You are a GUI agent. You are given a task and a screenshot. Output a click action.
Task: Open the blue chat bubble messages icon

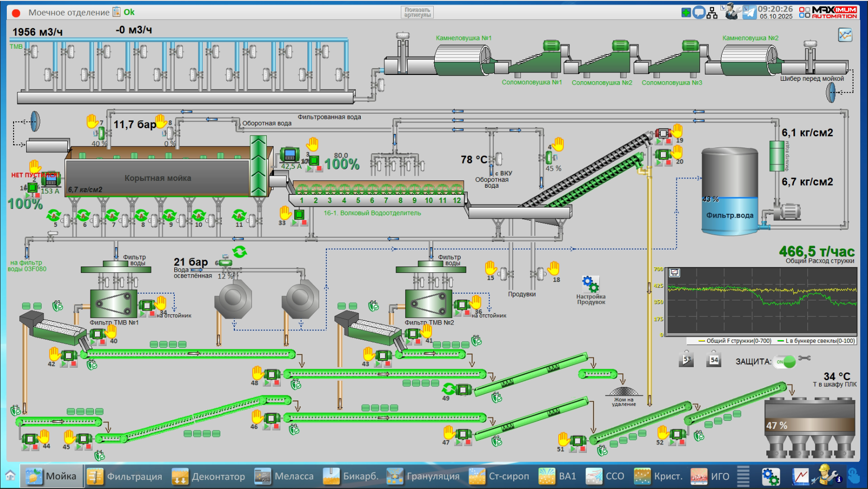click(x=699, y=13)
